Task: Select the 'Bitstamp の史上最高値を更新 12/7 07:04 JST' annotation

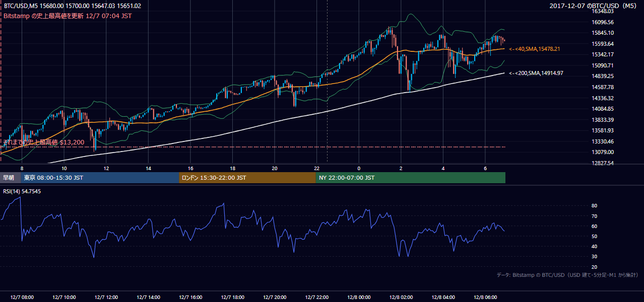Action: 68,16
